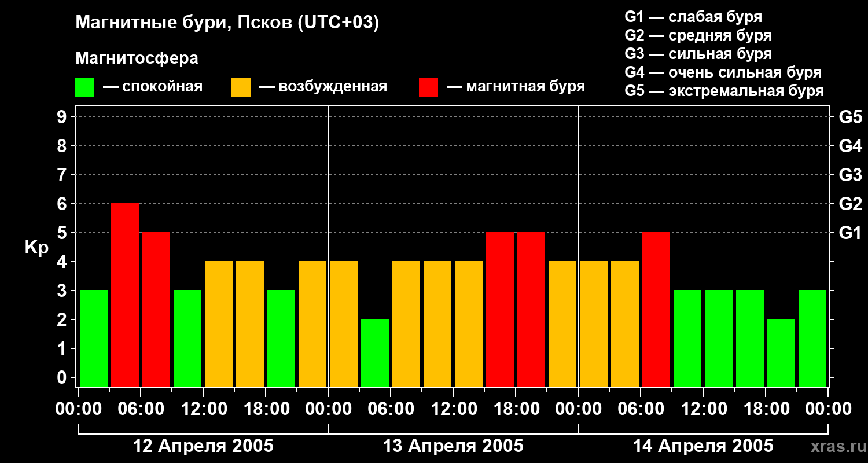868x463 pixels.
Task: Click the '12 Апреля 2005' date label
Action: point(203,446)
